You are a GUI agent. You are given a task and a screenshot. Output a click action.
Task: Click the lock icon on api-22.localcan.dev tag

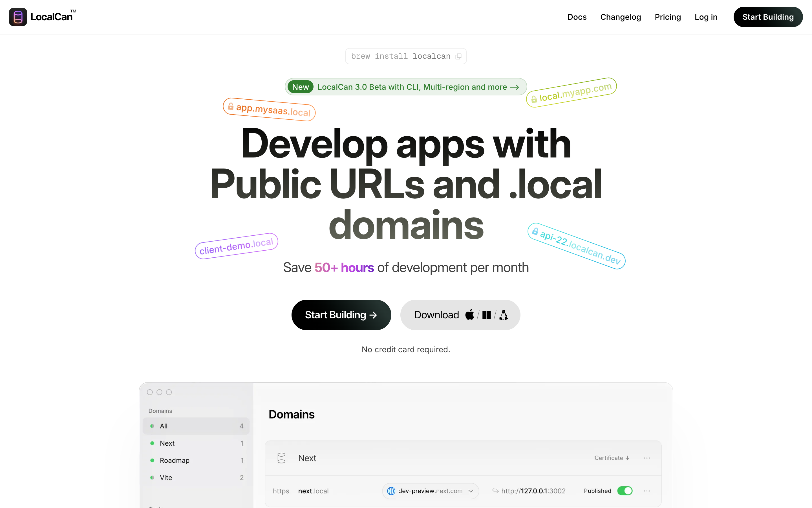[535, 231]
